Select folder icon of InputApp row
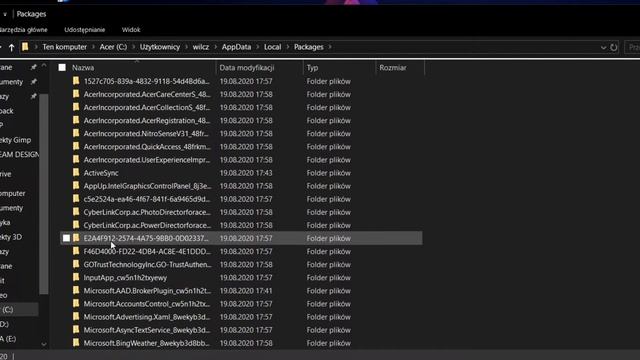The image size is (640, 360). point(76,277)
